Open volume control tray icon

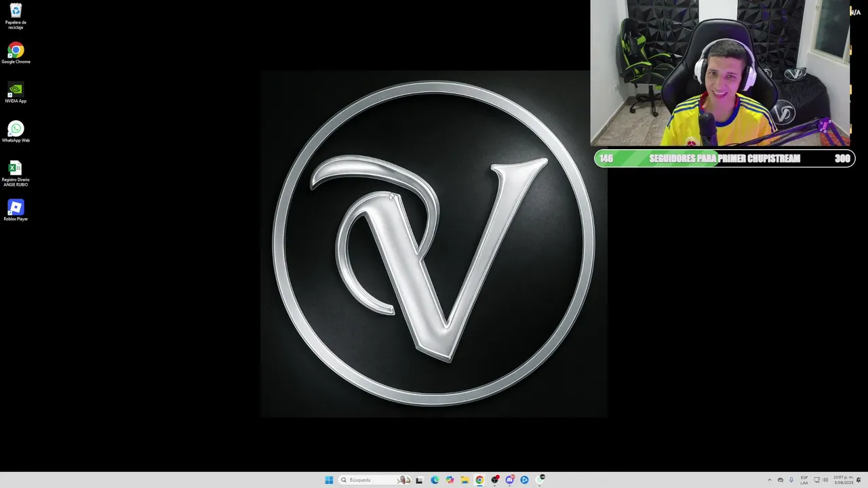[x=825, y=480]
